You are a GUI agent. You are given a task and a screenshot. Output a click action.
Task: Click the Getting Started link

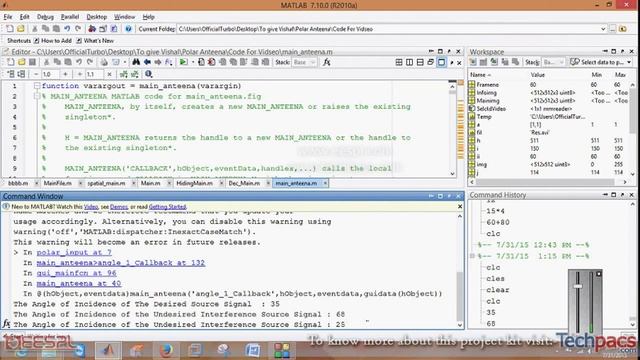tap(167, 207)
